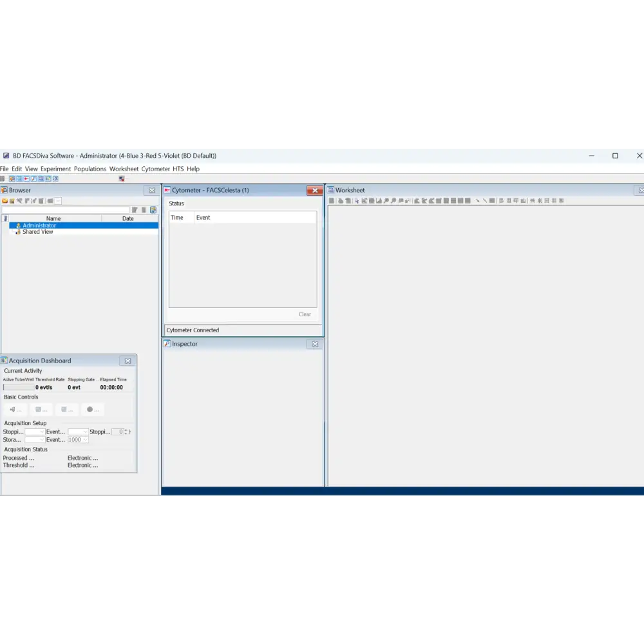Toggle Inspector window icon in main toolbar
Screen dimensions: 644x644
(x=33, y=178)
